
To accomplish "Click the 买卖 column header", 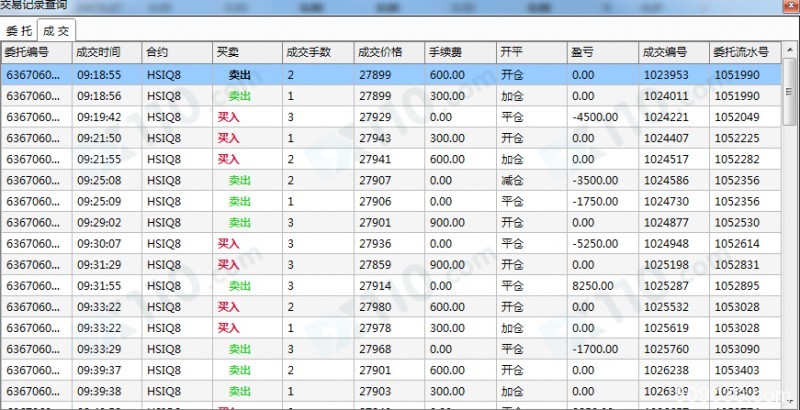I will tap(247, 52).
